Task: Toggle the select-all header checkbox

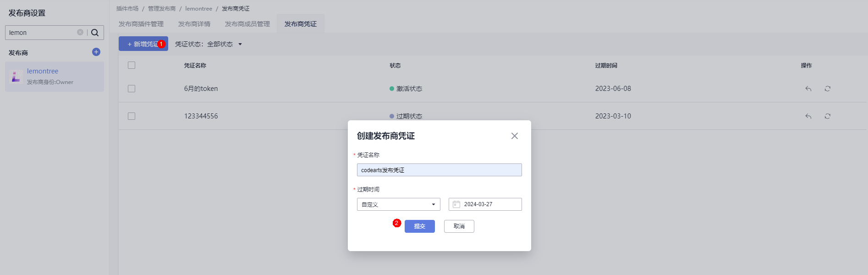Action: point(132,65)
